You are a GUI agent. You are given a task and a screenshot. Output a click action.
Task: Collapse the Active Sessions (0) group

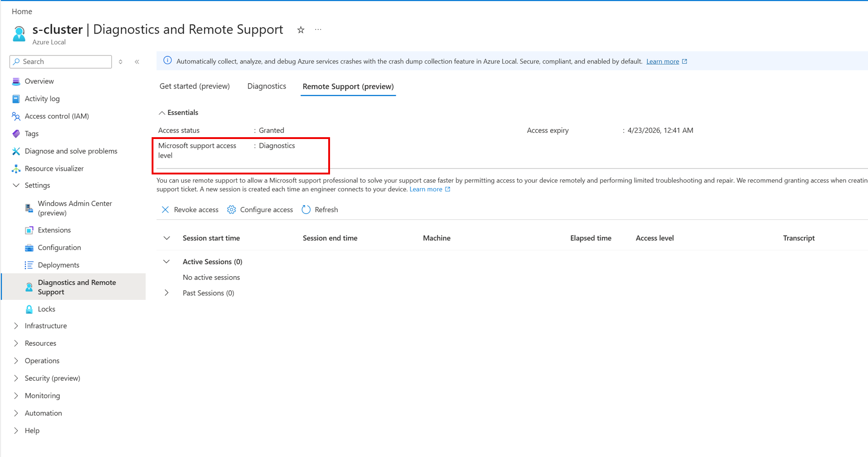[x=167, y=262]
